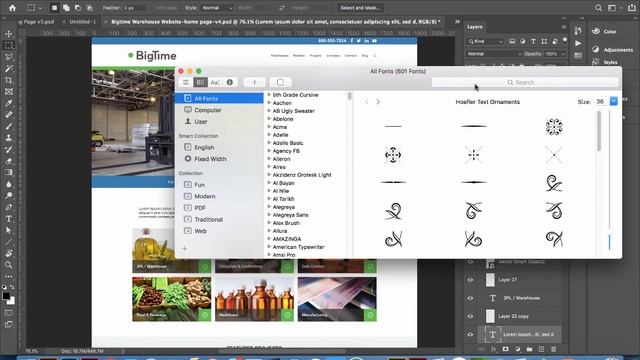Viewport: 640px width, 360px height.
Task: Select the Eyedropper tool
Action: coord(9,103)
